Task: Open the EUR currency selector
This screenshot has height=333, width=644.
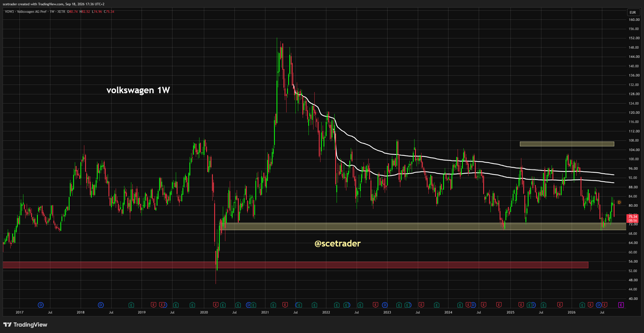Action: coord(633,12)
